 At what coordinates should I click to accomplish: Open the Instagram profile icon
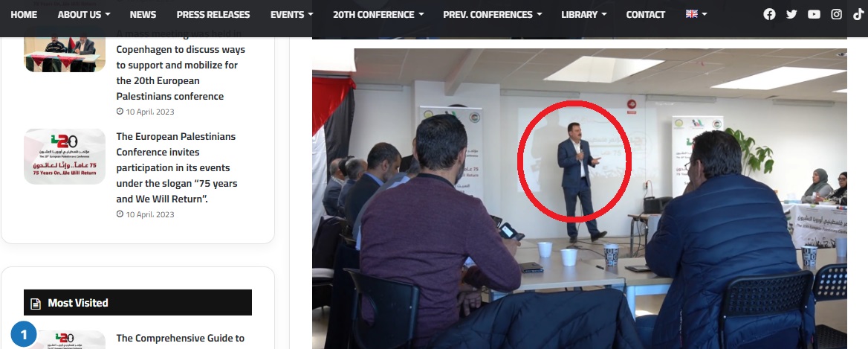click(x=837, y=14)
